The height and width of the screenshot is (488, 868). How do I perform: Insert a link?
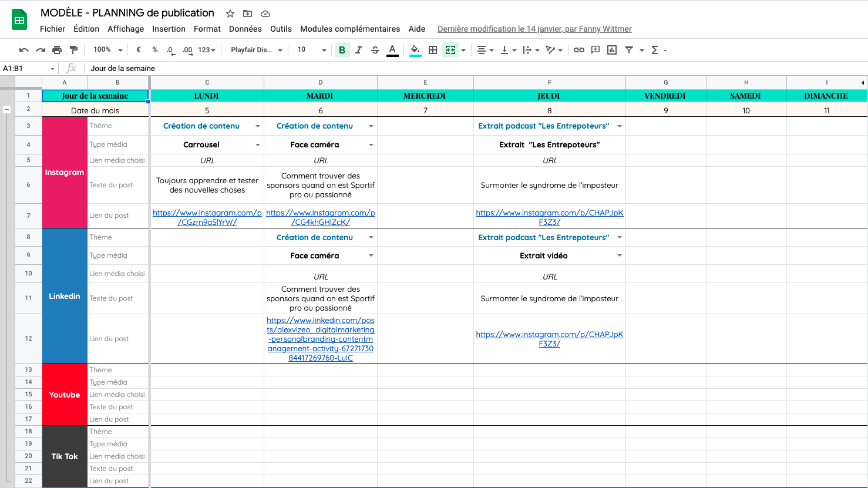pyautogui.click(x=579, y=50)
